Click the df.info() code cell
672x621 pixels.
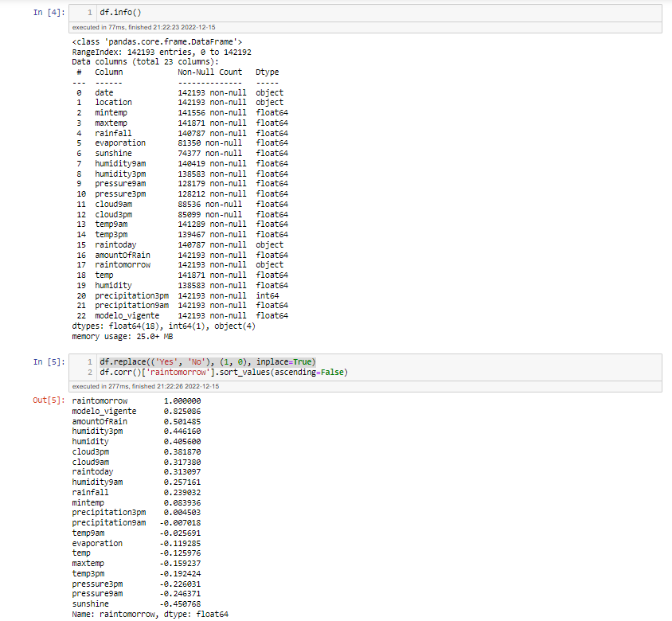click(x=365, y=13)
